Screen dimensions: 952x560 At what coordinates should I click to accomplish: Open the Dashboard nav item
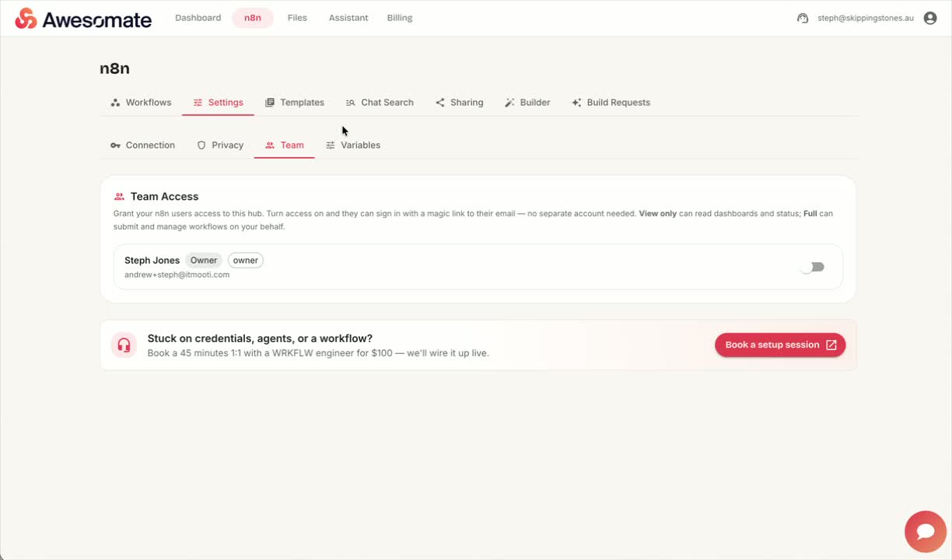click(198, 18)
